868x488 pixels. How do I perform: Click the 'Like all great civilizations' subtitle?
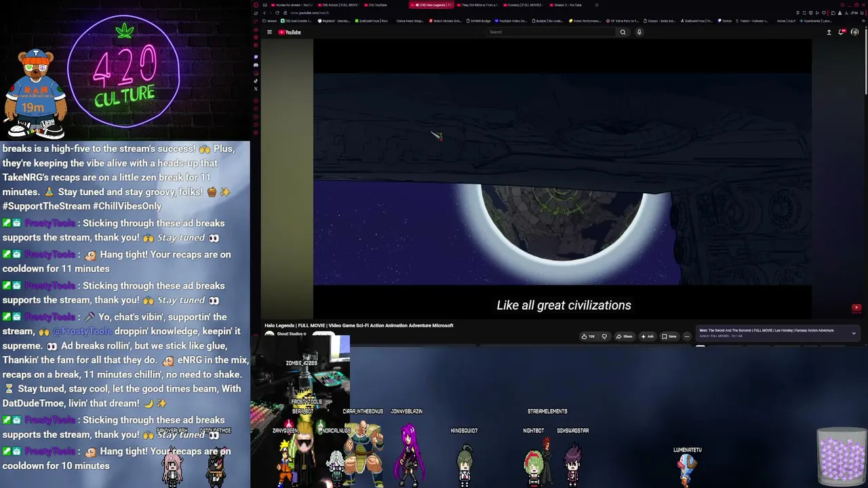point(564,306)
